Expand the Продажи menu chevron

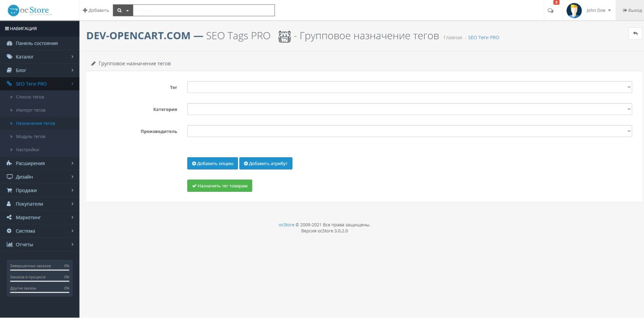coord(72,190)
